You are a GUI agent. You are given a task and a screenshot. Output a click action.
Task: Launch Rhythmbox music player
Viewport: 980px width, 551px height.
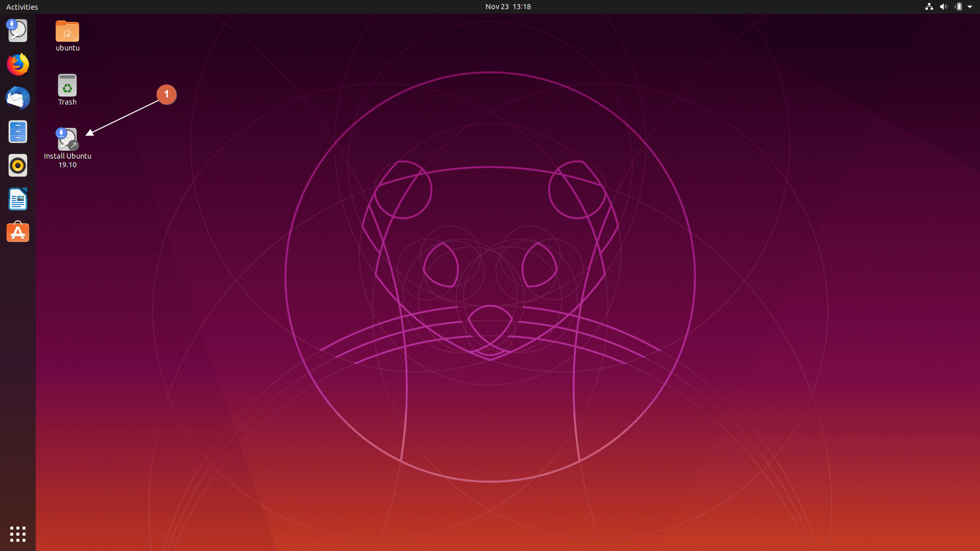click(x=17, y=166)
